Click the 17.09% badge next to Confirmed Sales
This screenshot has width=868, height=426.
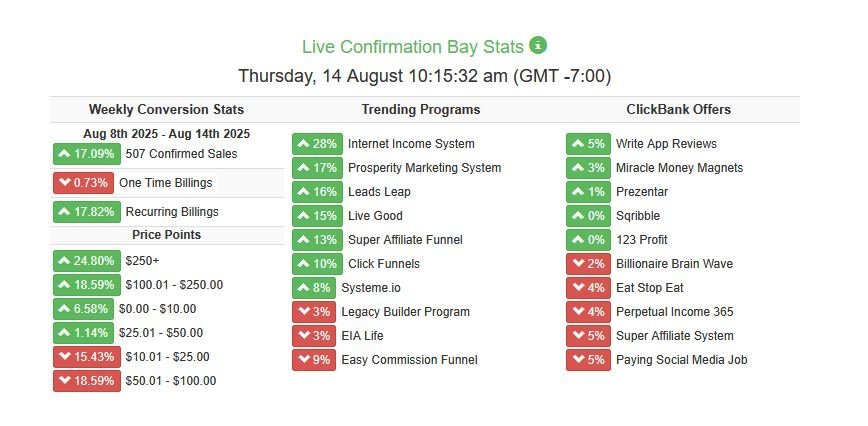click(87, 154)
